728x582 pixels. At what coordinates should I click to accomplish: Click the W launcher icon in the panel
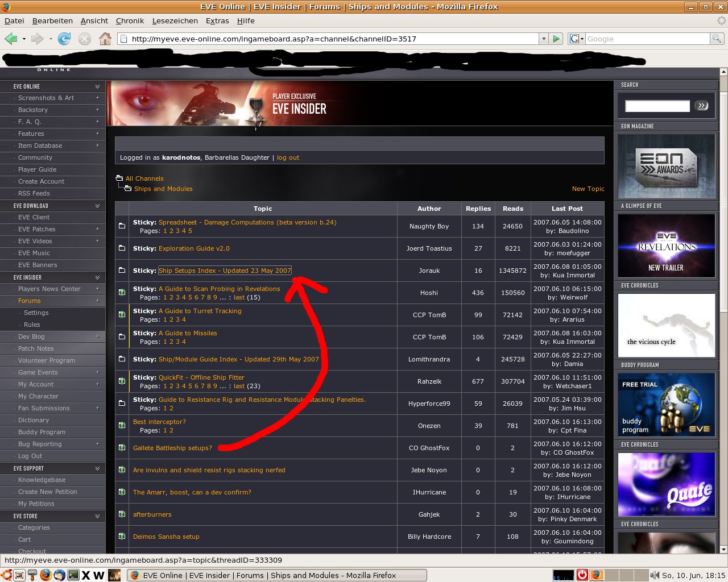pos(99,575)
